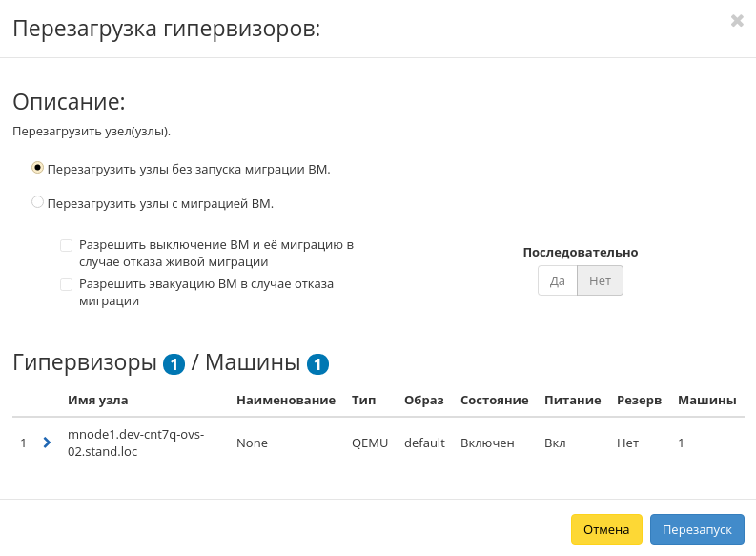Click the machines count badge
The image size is (756, 556).
(317, 364)
